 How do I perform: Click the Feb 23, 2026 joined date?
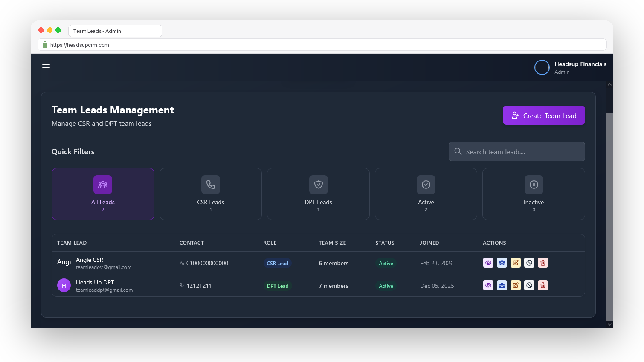[437, 263]
